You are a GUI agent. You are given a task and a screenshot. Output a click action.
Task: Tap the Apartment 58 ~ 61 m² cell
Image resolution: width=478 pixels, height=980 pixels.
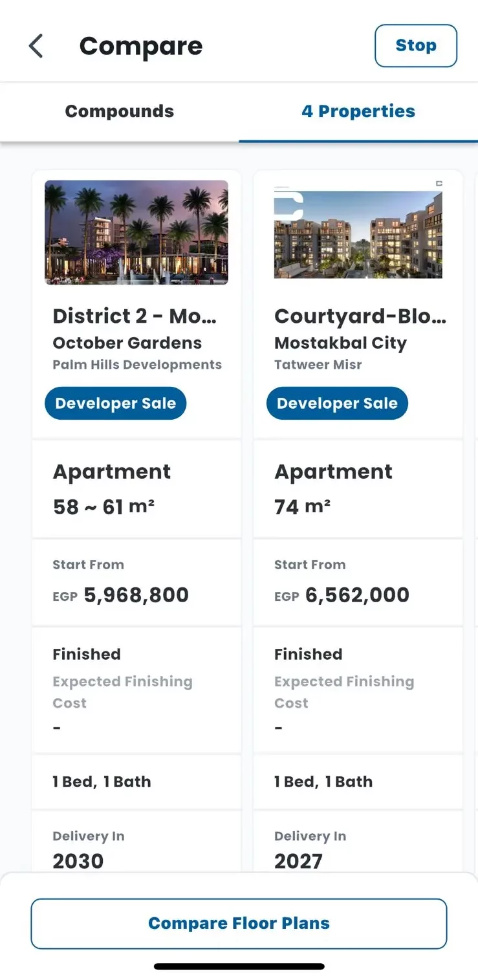(x=136, y=488)
